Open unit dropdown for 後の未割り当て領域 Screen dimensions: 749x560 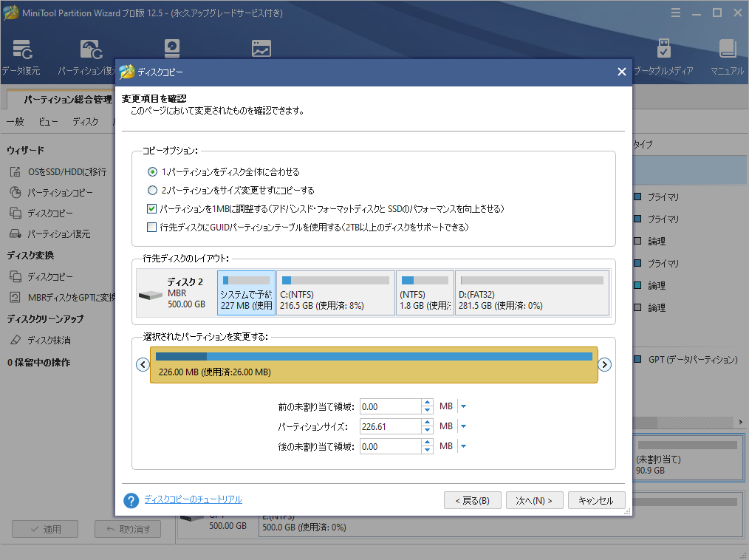463,446
